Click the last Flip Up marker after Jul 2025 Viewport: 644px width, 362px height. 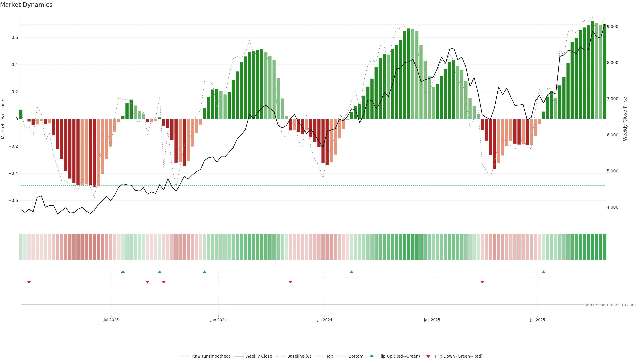[x=544, y=272]
